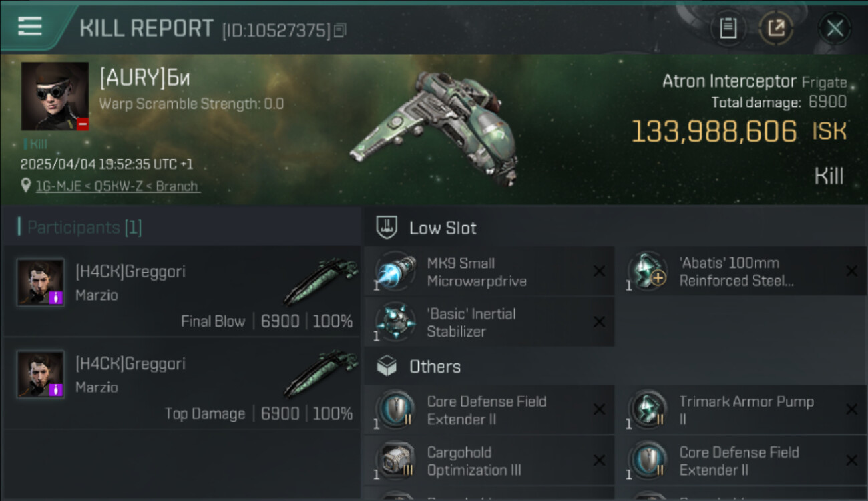Click the X beside Trimark Armor Pump II
This screenshot has width=868, height=501.
pyautogui.click(x=851, y=410)
